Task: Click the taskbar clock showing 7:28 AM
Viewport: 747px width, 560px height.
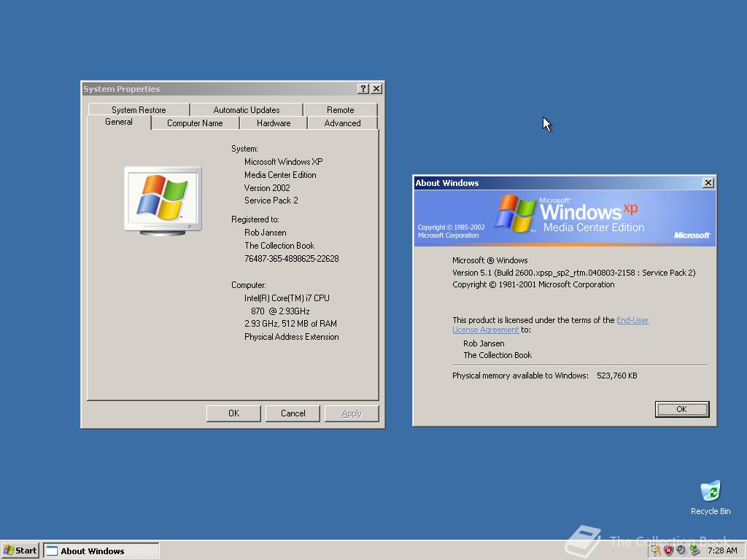Action: pos(721,551)
